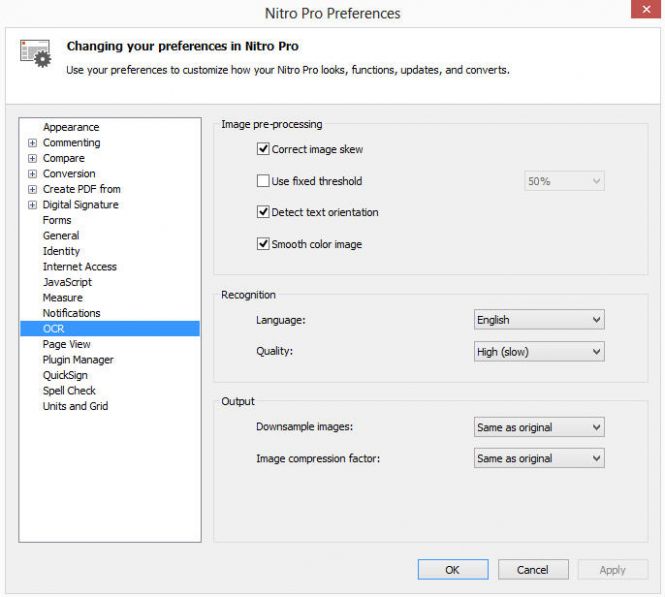Expand the Commenting tree node
This screenshot has height=597, width=665.
coord(32,143)
